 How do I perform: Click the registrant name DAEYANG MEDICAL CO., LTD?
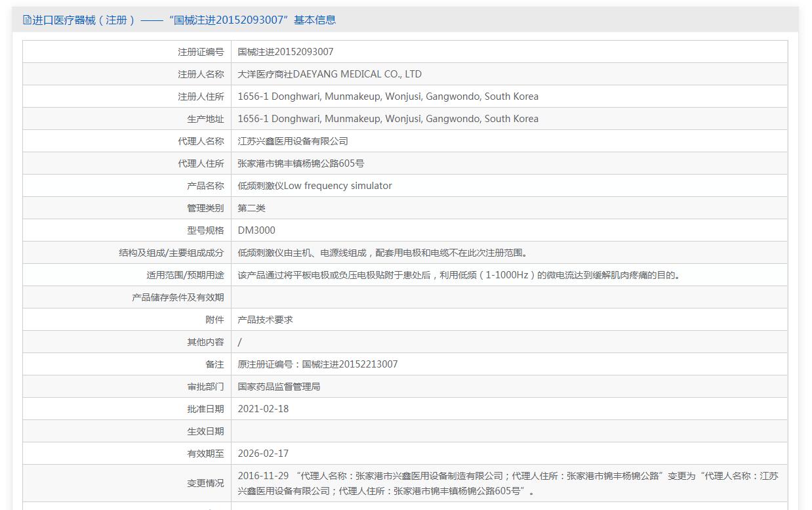(x=329, y=74)
